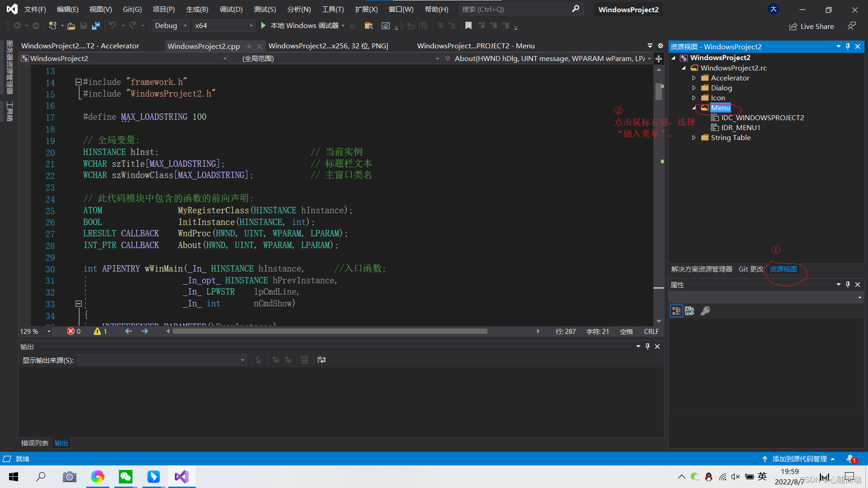Open the 文件 (File) menu
Image resolution: width=868 pixels, height=488 pixels.
click(33, 9)
